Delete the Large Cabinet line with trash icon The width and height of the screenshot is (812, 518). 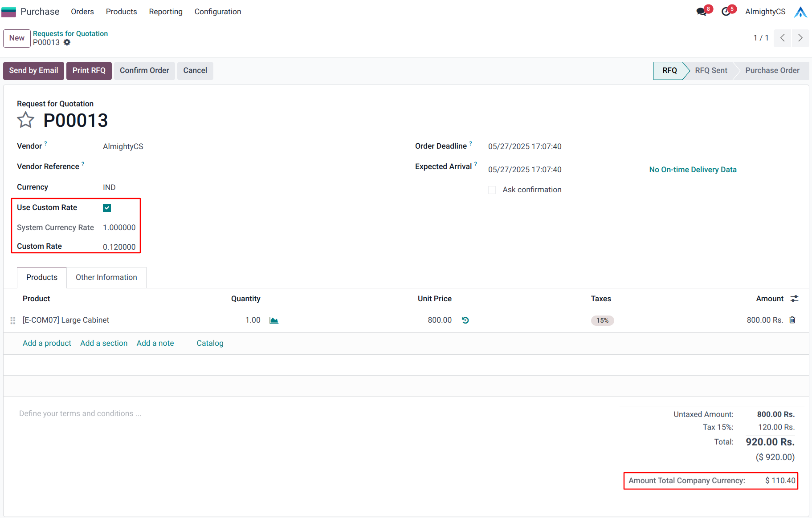[792, 320]
